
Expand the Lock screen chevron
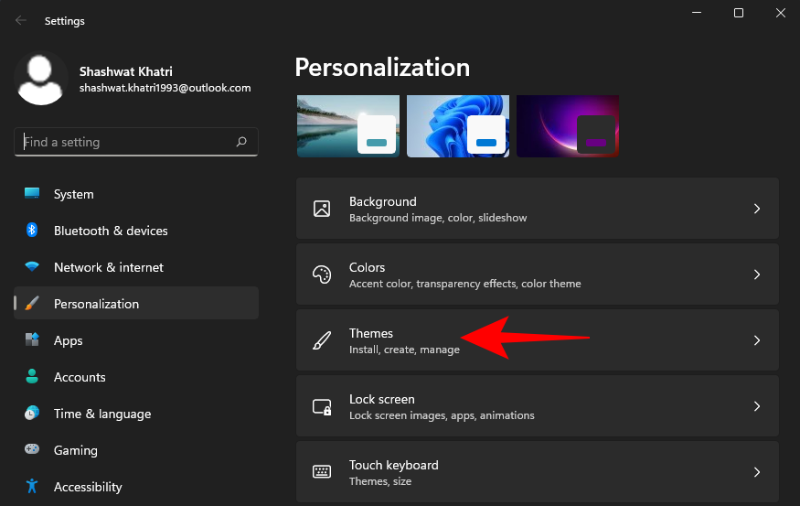click(757, 407)
